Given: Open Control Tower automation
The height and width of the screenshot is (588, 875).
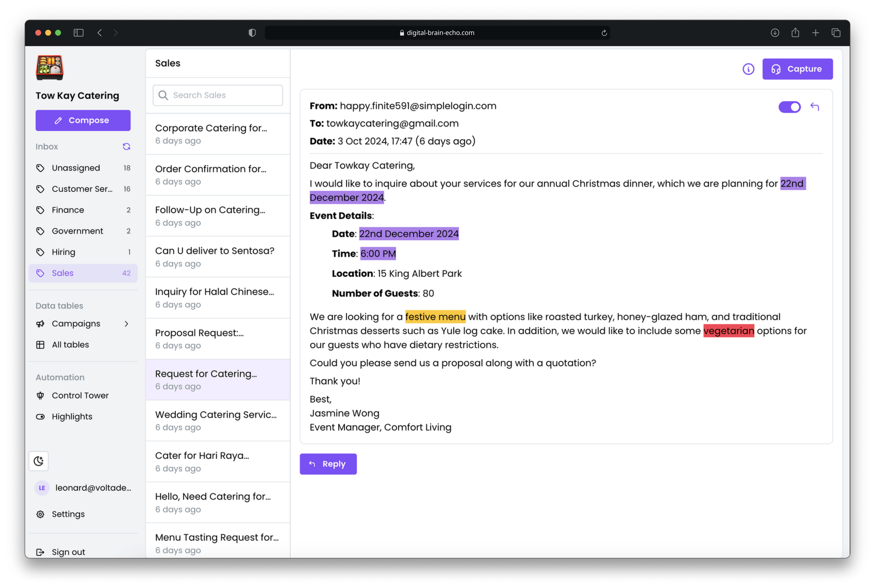Looking at the screenshot, I should 83,396.
